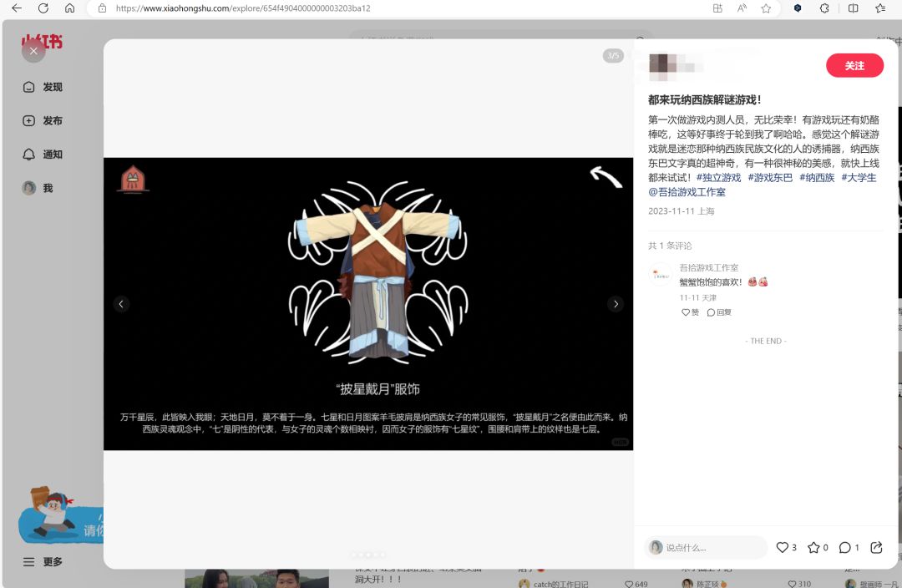The width and height of the screenshot is (902, 588).
Task: Open the #纳西族 hashtag
Action: click(x=817, y=178)
